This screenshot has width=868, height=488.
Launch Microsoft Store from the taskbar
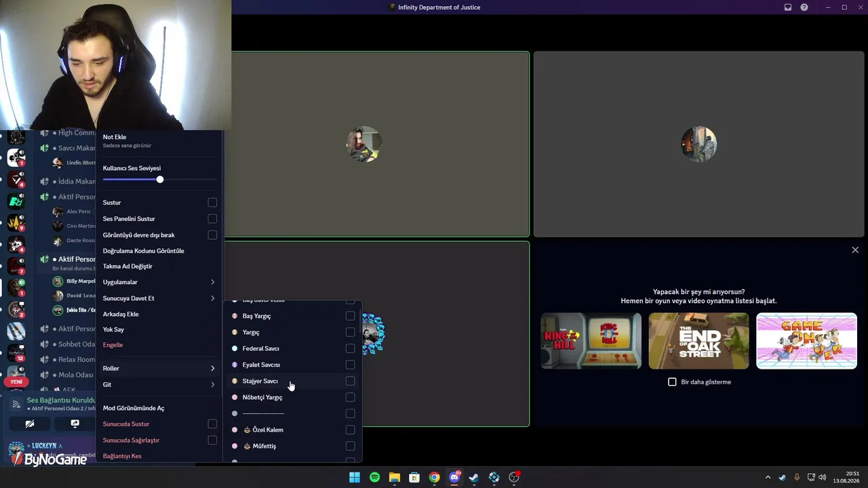click(414, 477)
